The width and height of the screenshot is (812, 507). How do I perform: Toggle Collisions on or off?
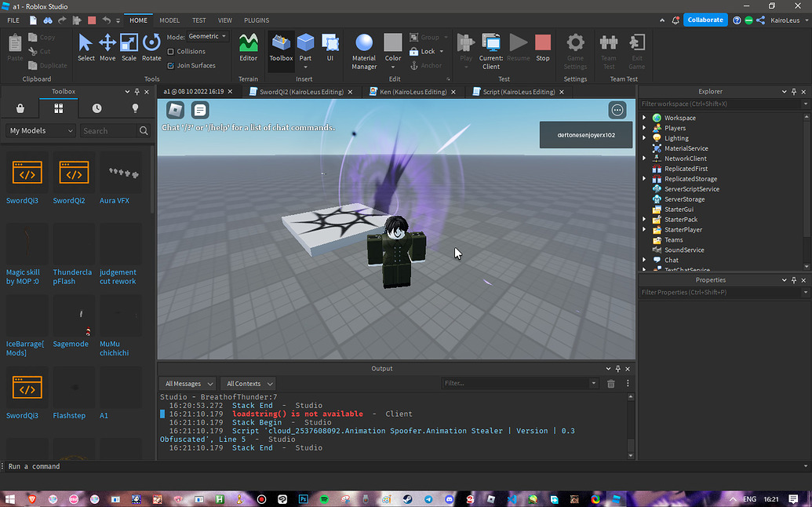click(x=182, y=50)
